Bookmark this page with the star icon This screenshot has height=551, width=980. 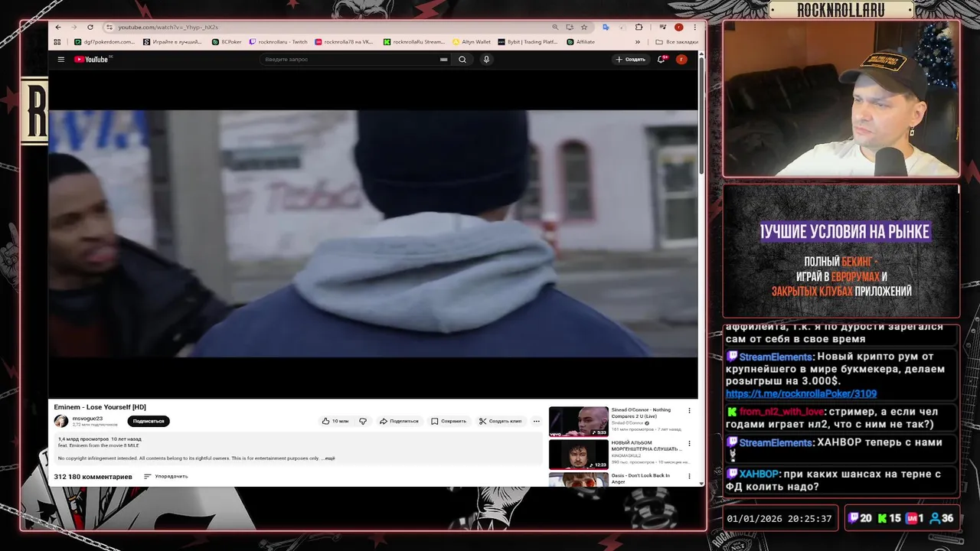[584, 27]
